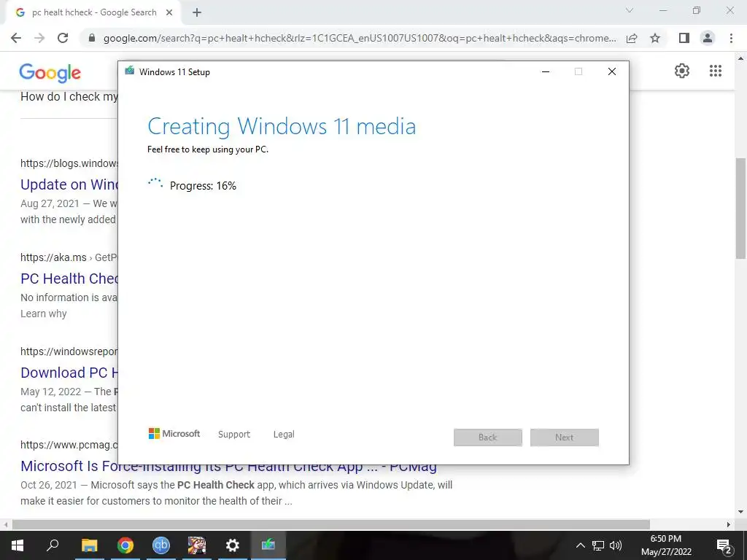Select Windows 11 Setup taskbar icon
Image resolution: width=747 pixels, height=560 pixels.
(268, 545)
